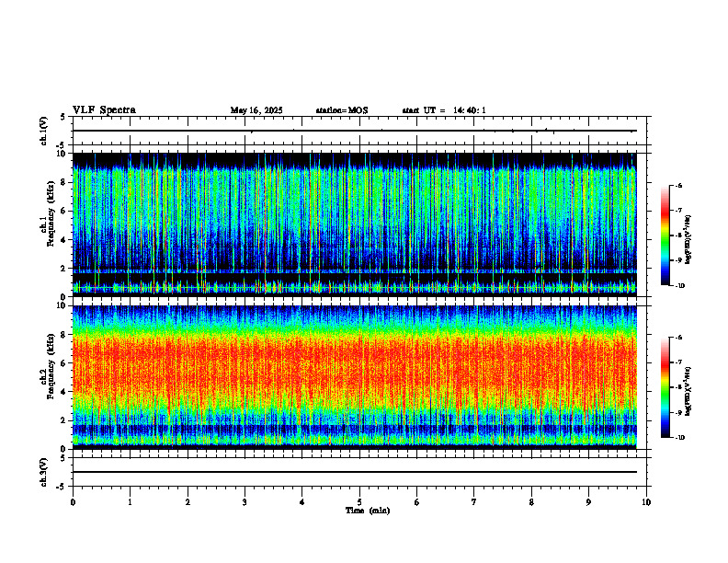Click the time axis tick label "1"

[x=131, y=502]
